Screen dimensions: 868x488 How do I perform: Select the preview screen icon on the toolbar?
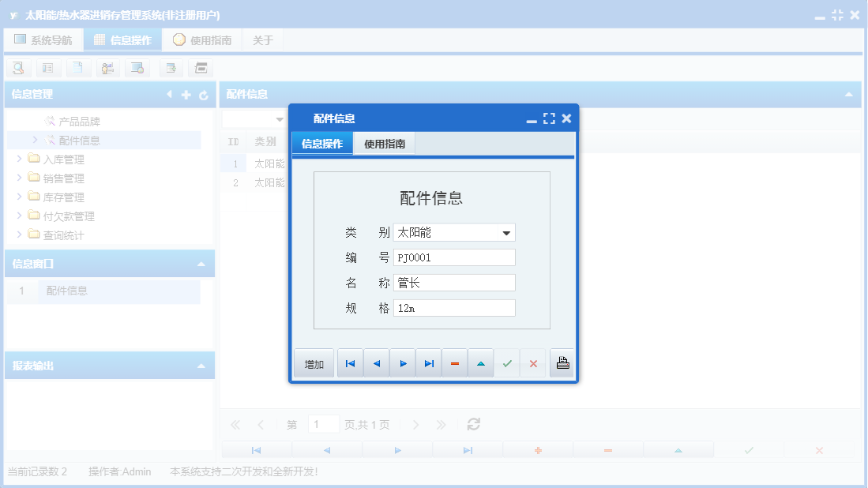(x=138, y=68)
